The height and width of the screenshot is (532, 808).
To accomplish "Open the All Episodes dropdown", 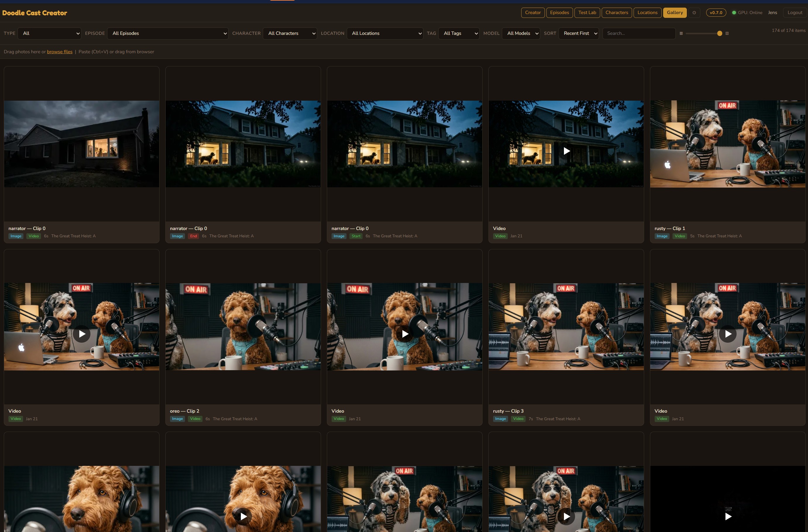I will point(168,33).
